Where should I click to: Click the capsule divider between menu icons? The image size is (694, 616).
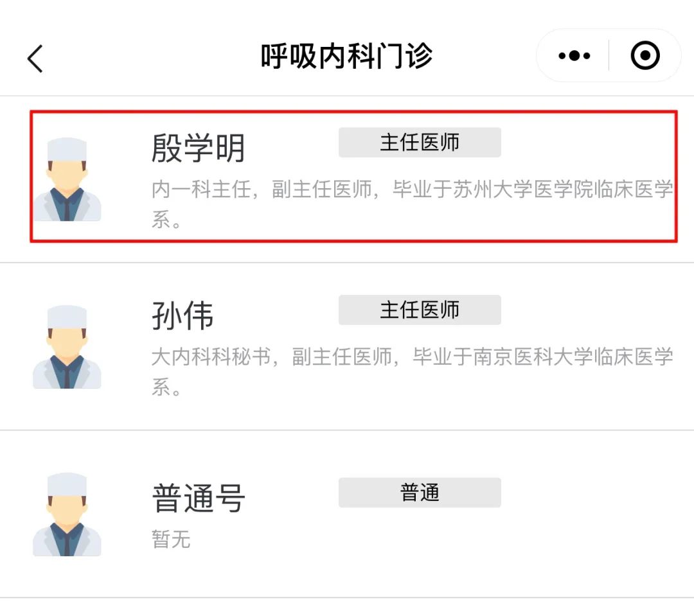(x=609, y=55)
